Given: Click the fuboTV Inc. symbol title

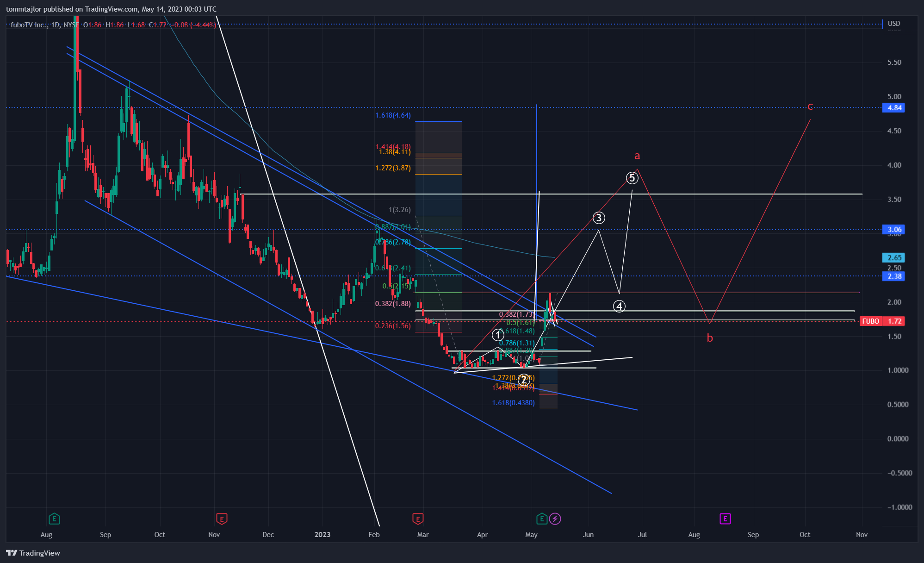Looking at the screenshot, I should [x=29, y=25].
